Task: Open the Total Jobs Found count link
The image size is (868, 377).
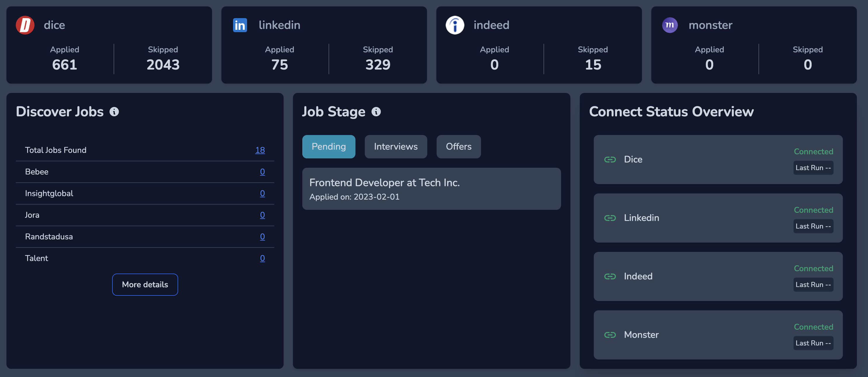Action: tap(260, 150)
